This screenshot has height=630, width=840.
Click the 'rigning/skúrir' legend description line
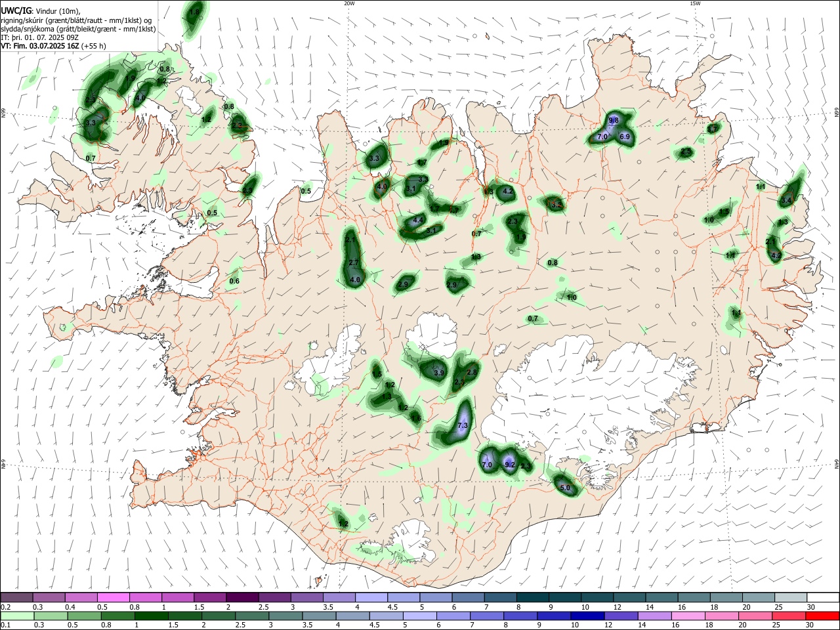pos(76,20)
